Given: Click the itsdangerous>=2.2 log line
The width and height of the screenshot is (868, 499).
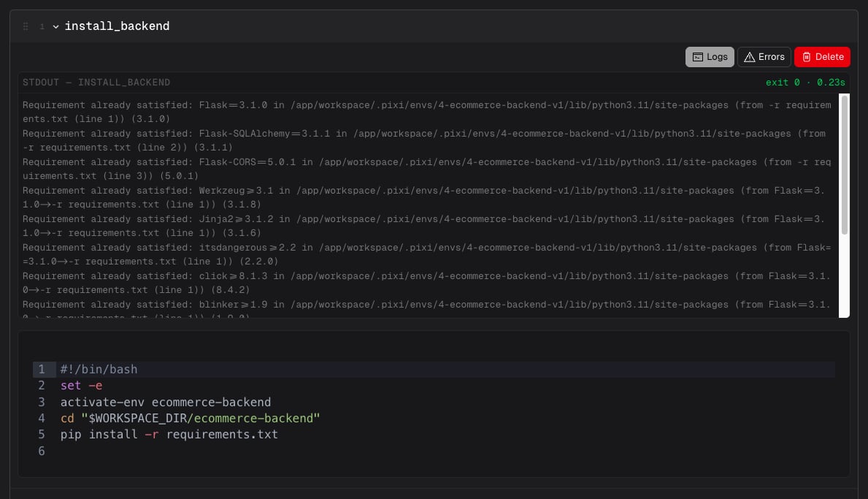Looking at the screenshot, I should coord(427,254).
